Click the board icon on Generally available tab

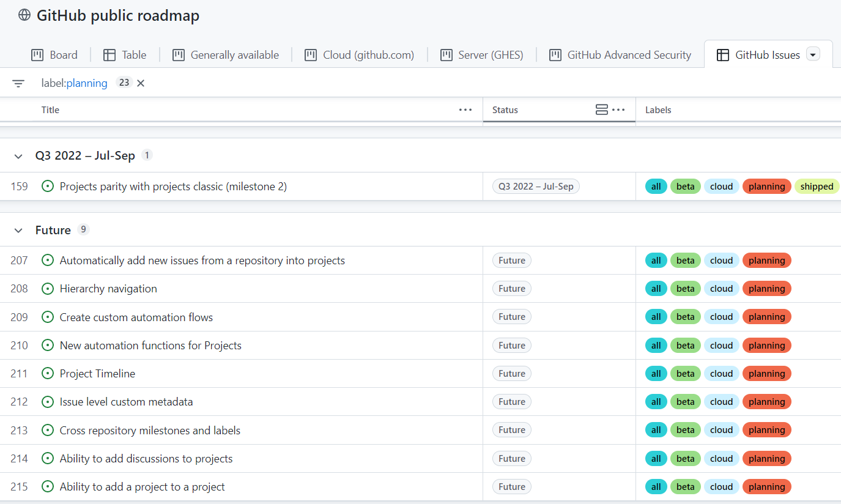(179, 55)
